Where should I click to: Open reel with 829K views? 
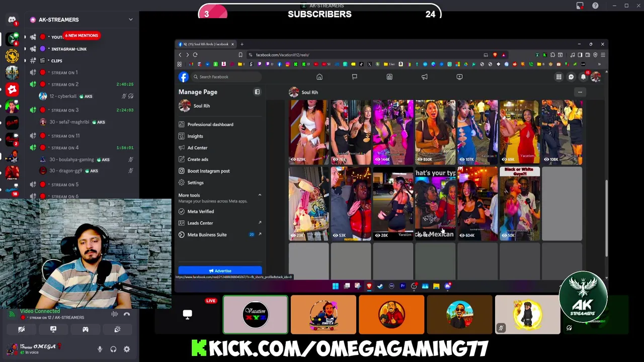point(309,132)
